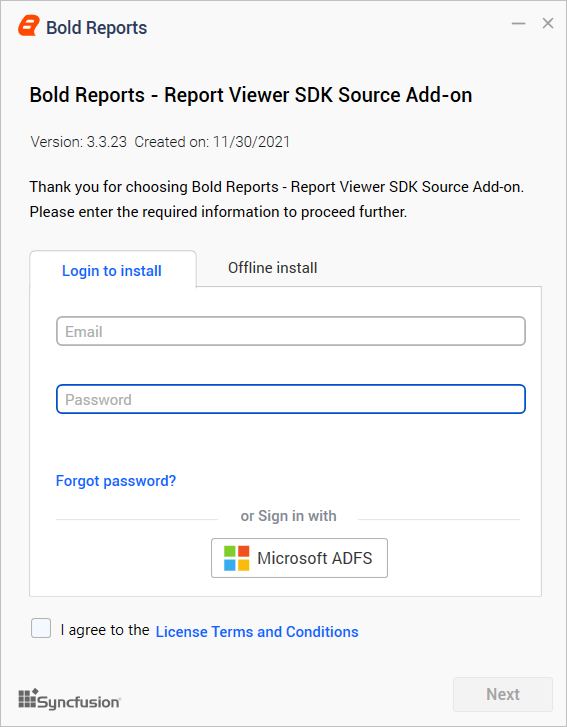
Task: Switch to the Login to install tab
Action: pyautogui.click(x=113, y=270)
